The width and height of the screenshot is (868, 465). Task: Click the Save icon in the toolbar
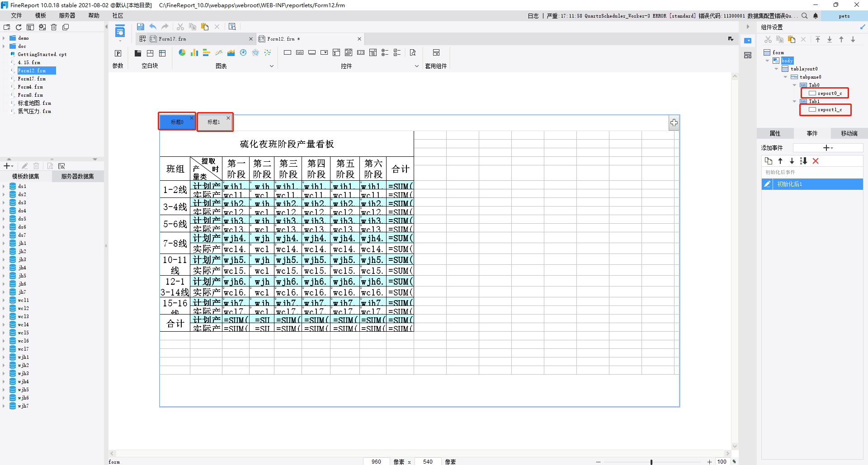click(141, 27)
